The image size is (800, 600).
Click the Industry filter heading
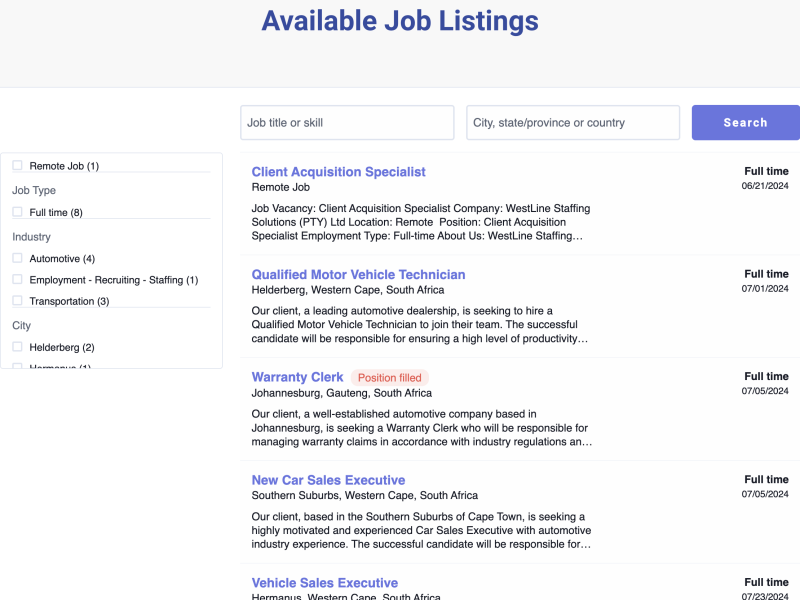pyautogui.click(x=31, y=237)
